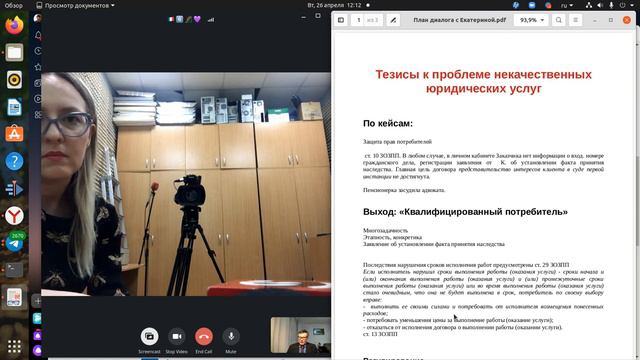
Task: Toggle the PDF viewer sidebar panel
Action: click(341, 20)
